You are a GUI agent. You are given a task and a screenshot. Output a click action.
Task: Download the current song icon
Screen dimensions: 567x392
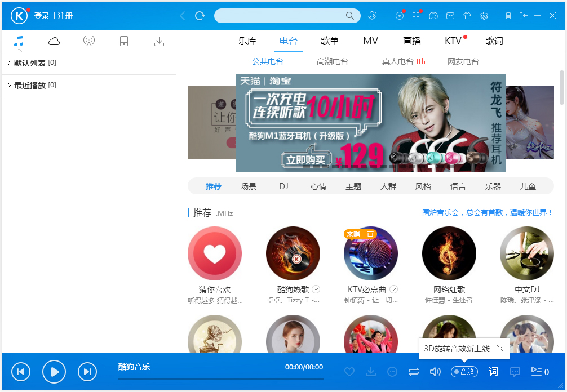click(371, 371)
